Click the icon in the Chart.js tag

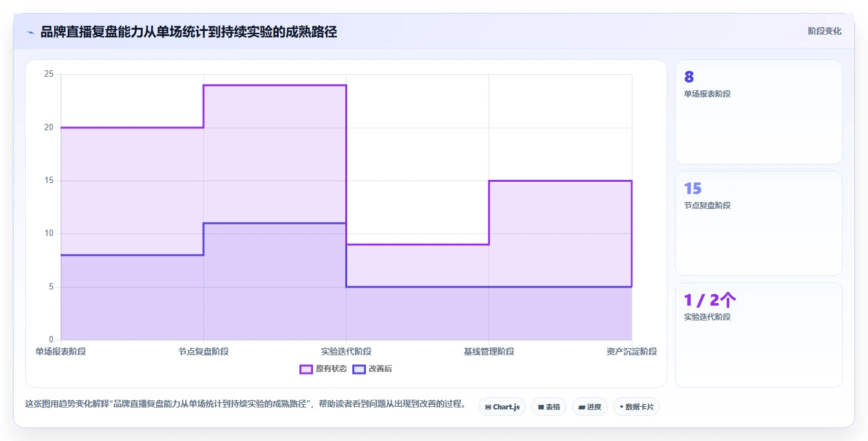pos(488,407)
